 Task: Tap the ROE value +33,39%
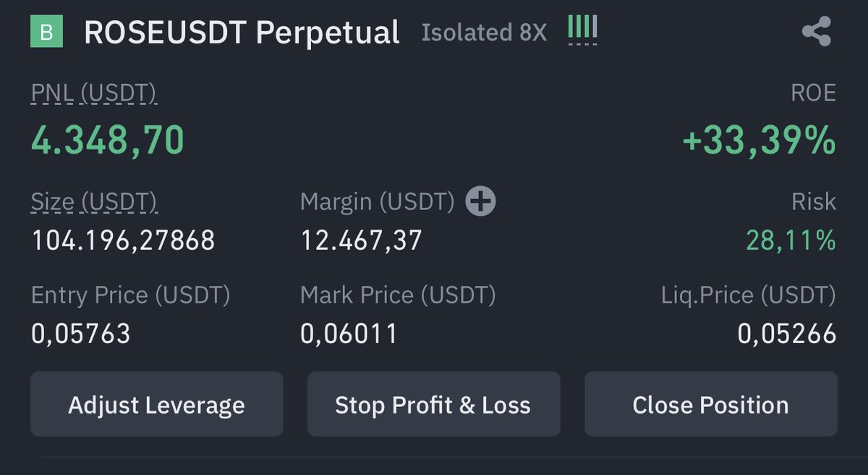(x=759, y=140)
